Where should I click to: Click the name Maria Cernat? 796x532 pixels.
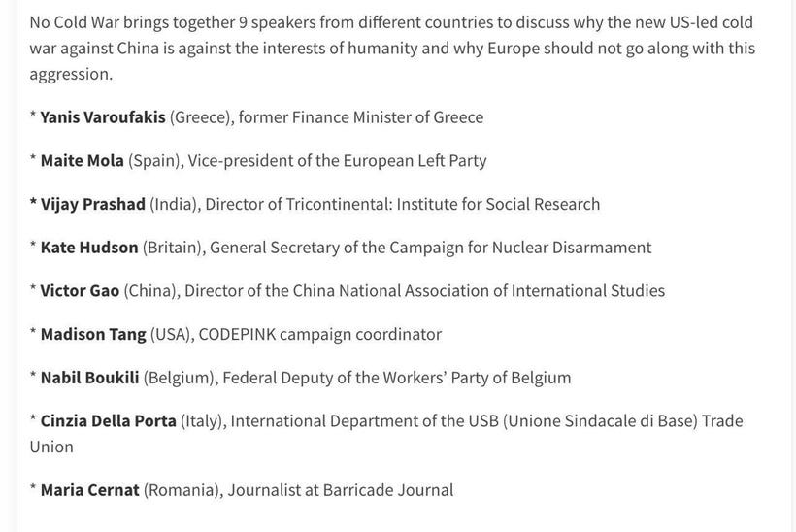(90, 490)
